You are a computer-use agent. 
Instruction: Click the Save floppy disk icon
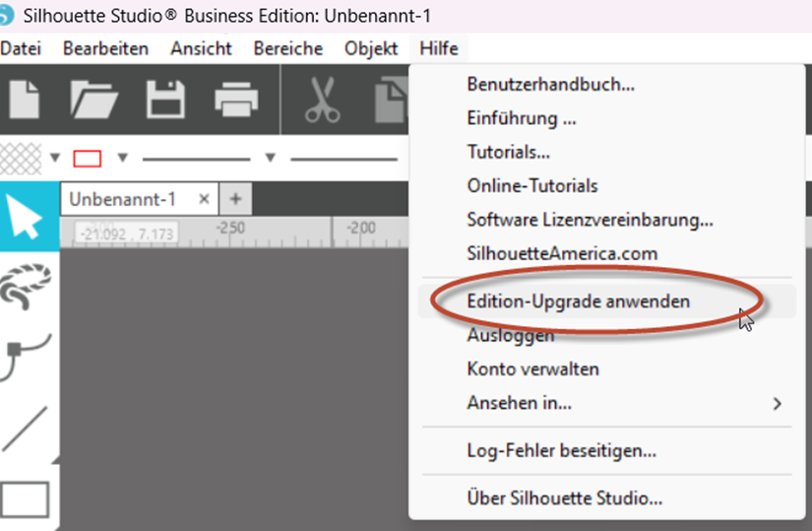[165, 100]
